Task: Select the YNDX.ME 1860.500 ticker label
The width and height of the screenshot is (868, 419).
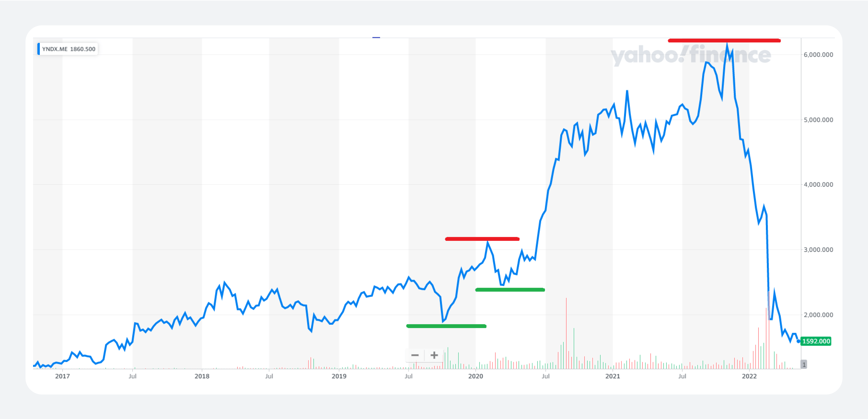Action: tap(68, 49)
